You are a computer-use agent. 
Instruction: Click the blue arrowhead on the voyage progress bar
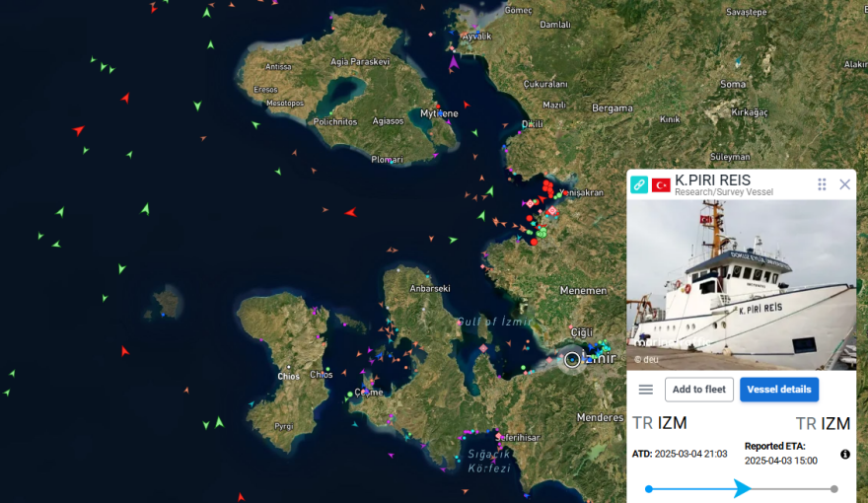[743, 488]
